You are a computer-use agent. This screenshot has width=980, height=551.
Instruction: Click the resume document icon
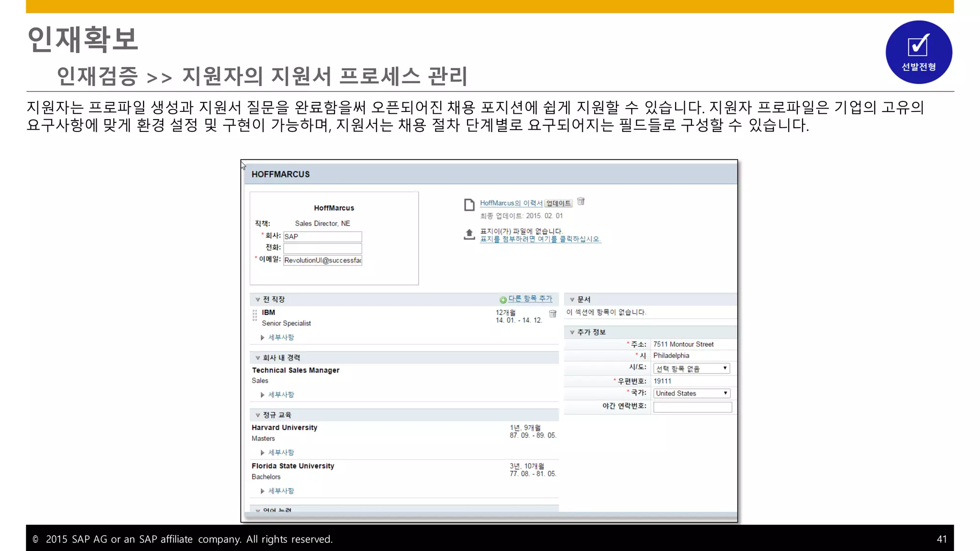tap(469, 205)
